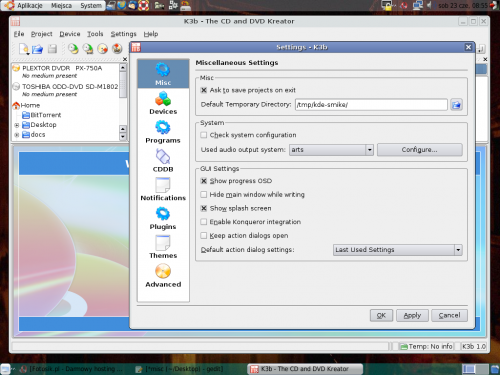Click the lifebuoy help icon in top panel

[x=144, y=5]
